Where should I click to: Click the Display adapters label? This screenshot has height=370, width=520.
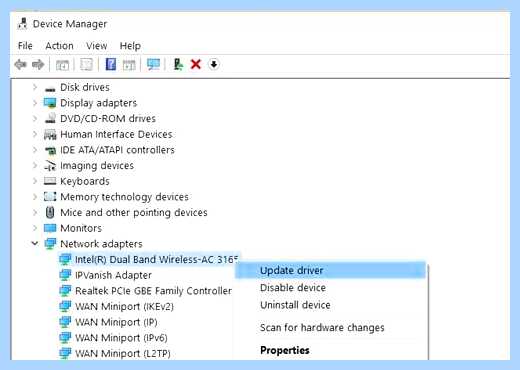coord(98,103)
